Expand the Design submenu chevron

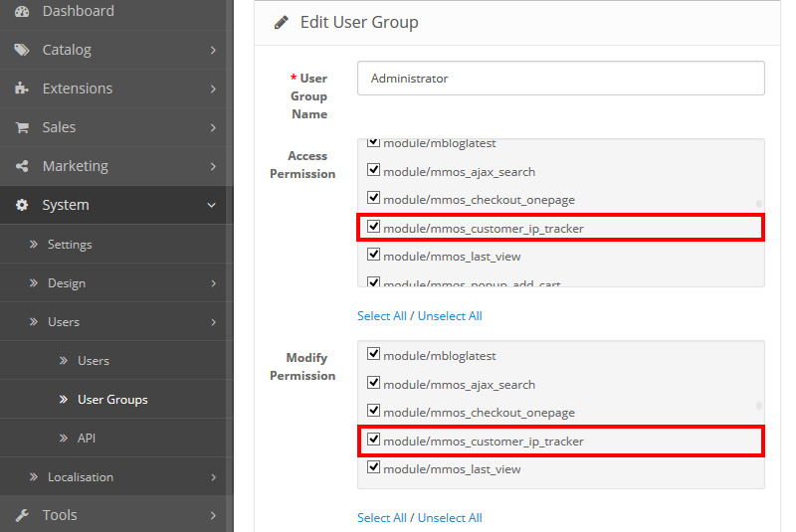(212, 283)
